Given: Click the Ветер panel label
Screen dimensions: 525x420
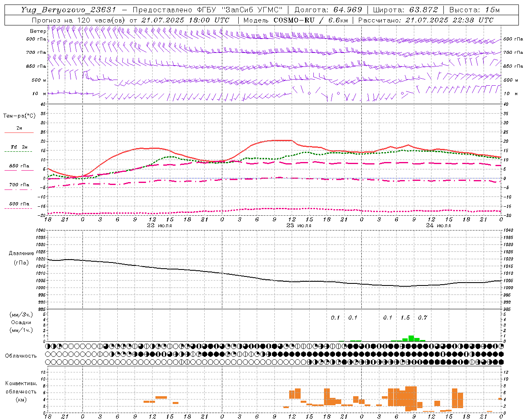Looking at the screenshot, I should click(38, 31).
